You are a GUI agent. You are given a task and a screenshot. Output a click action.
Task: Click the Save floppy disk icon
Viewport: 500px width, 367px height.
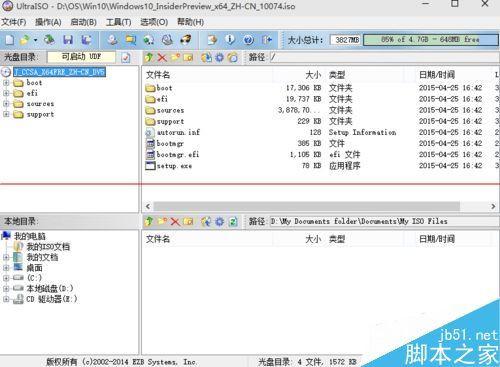tap(68, 40)
